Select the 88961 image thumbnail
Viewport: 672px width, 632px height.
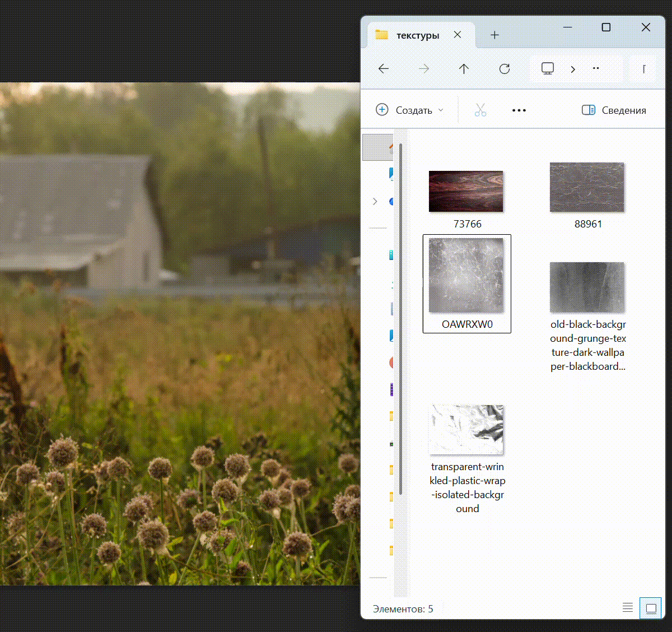coord(587,187)
